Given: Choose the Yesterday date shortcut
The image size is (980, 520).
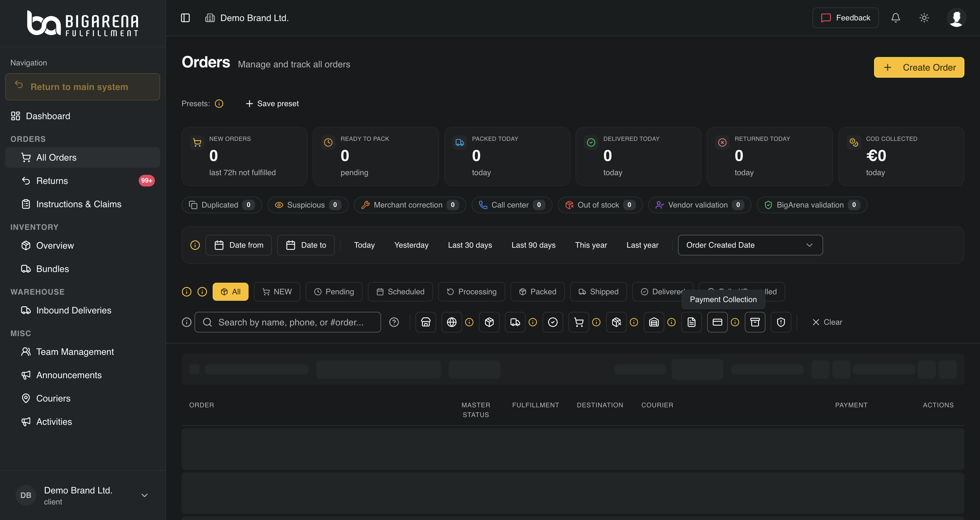Looking at the screenshot, I should [x=411, y=245].
